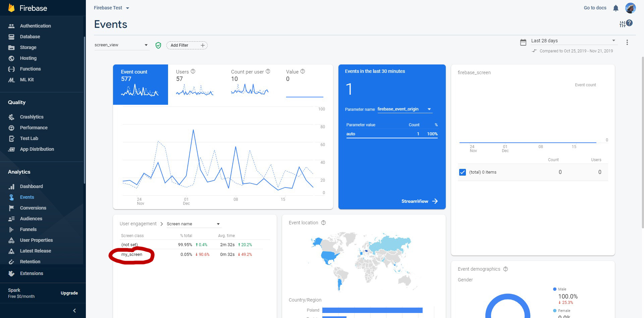Viewport: 644px width, 318px height.
Task: Open the ML Kit icon
Action: tap(11, 80)
